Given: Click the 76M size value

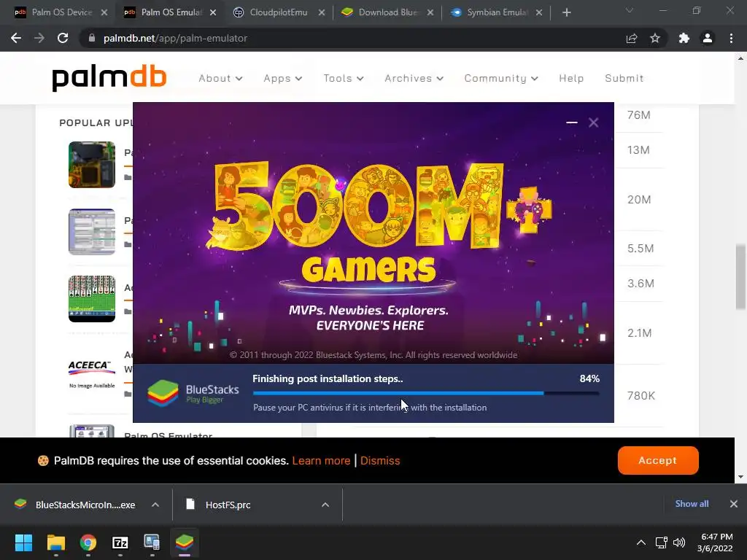Looking at the screenshot, I should [x=639, y=115].
